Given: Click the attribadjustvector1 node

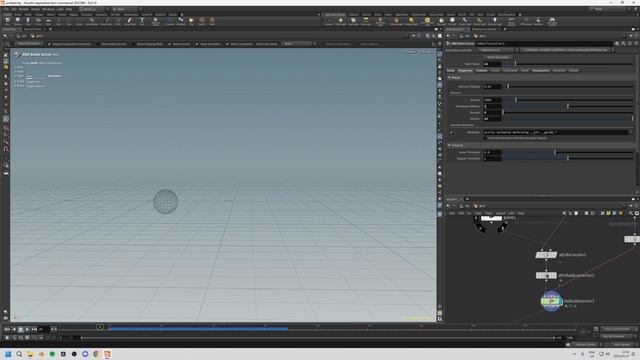Looking at the screenshot, I should [546, 276].
